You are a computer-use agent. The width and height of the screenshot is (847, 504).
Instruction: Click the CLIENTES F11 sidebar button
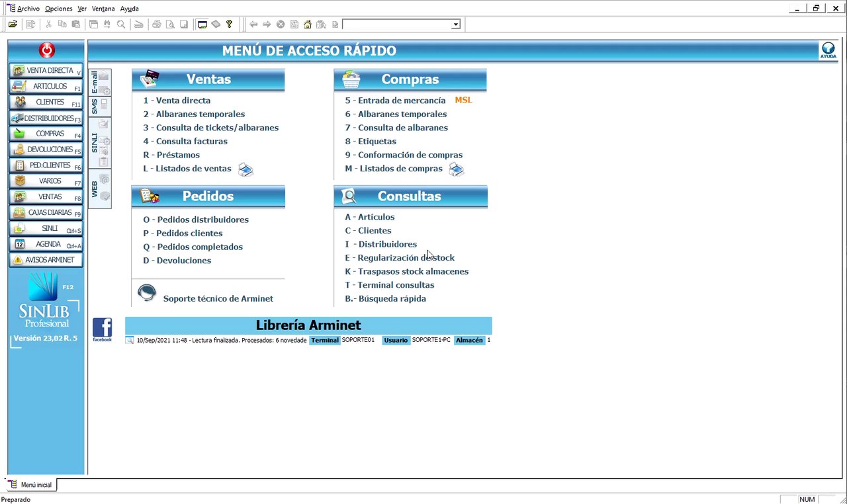point(46,102)
